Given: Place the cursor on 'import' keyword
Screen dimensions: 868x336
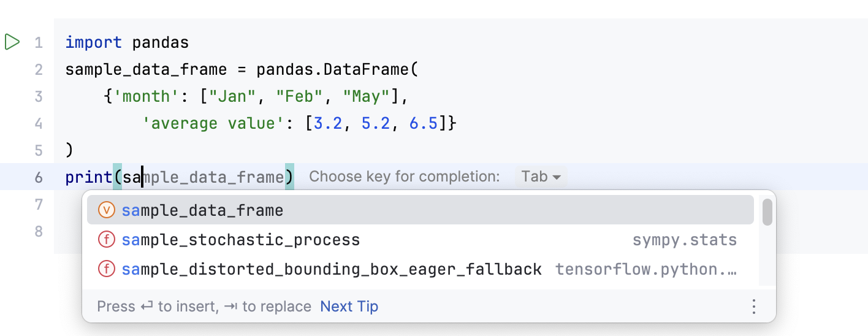Looking at the screenshot, I should [x=93, y=43].
